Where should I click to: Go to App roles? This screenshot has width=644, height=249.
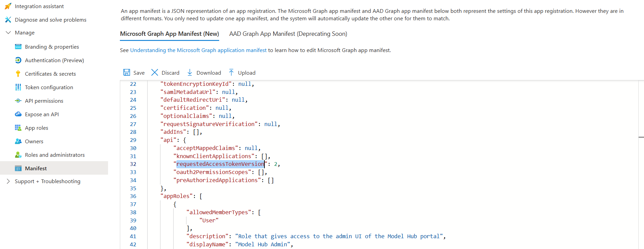point(36,128)
